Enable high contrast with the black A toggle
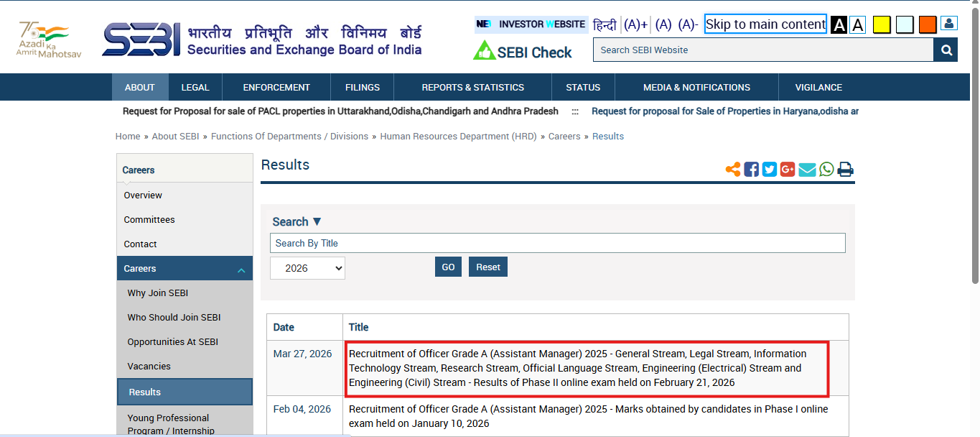 [839, 24]
